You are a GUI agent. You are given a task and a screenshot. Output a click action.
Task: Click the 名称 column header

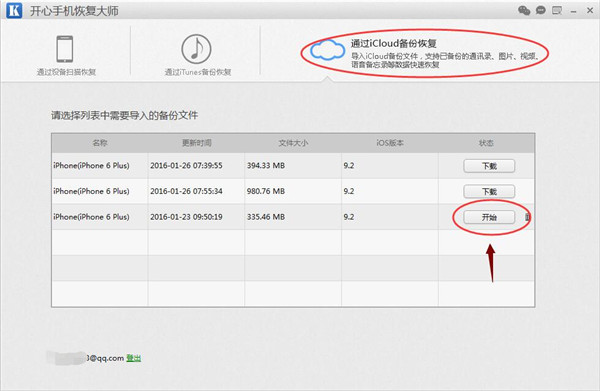(x=100, y=143)
